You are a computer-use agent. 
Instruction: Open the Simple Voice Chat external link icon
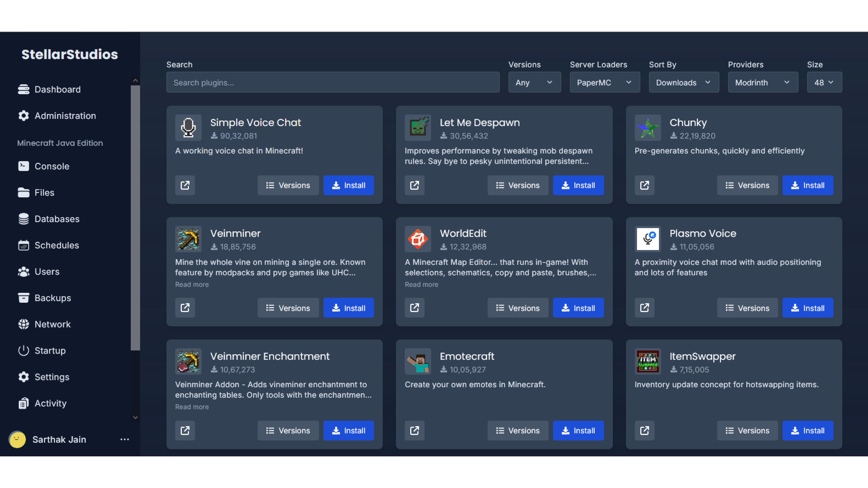click(x=185, y=185)
